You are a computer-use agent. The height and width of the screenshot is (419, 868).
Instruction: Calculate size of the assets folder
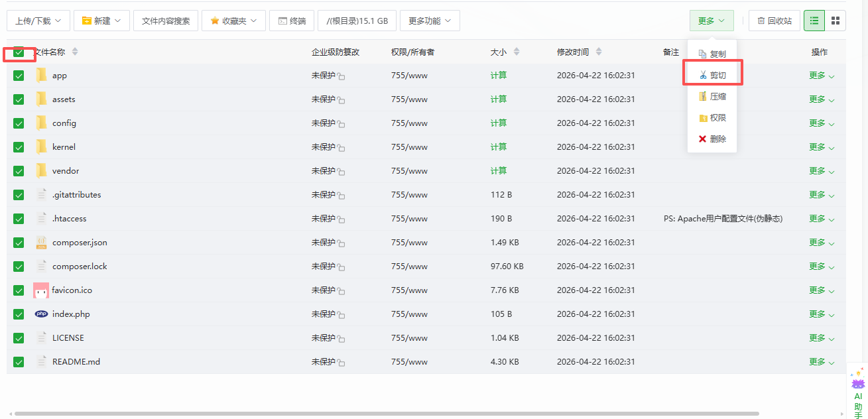[498, 99]
